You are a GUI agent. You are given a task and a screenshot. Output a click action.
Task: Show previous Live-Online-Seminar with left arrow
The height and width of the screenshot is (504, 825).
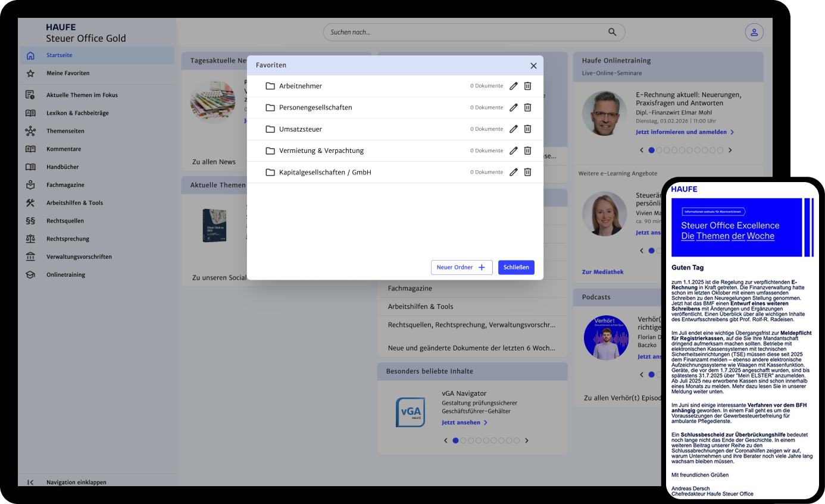[642, 151]
